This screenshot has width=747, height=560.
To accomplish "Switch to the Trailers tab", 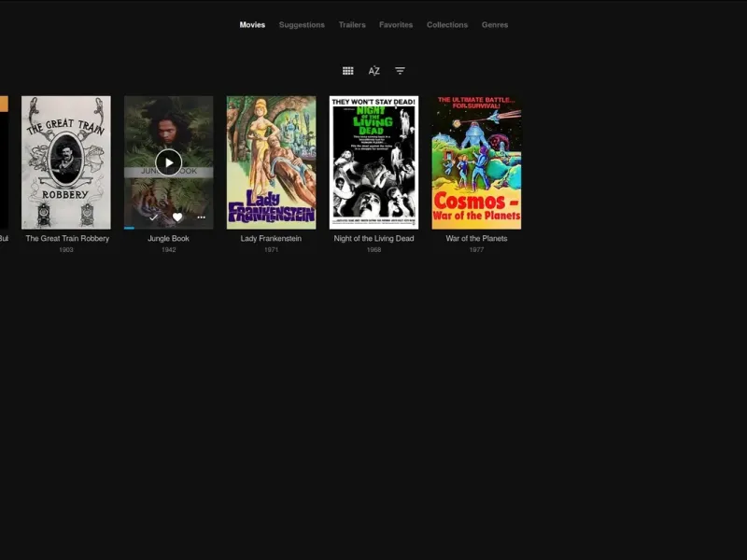I will coord(352,25).
